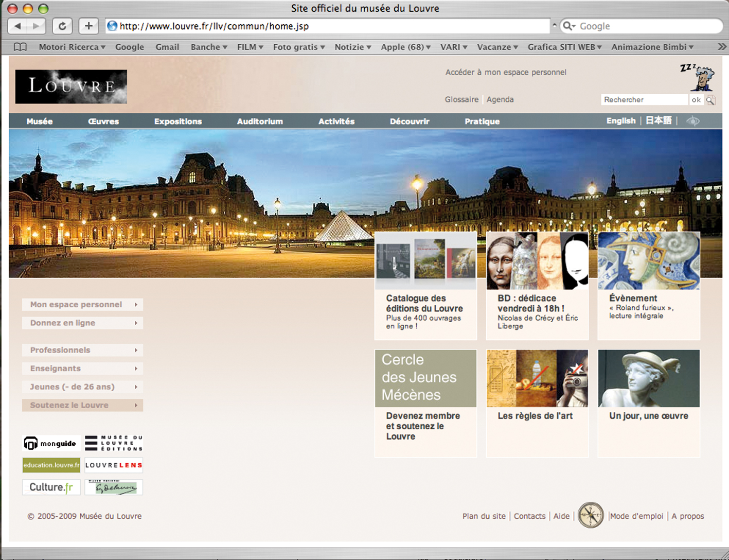The width and height of the screenshot is (729, 560).
Task: Open the Musée menu
Action: point(40,121)
